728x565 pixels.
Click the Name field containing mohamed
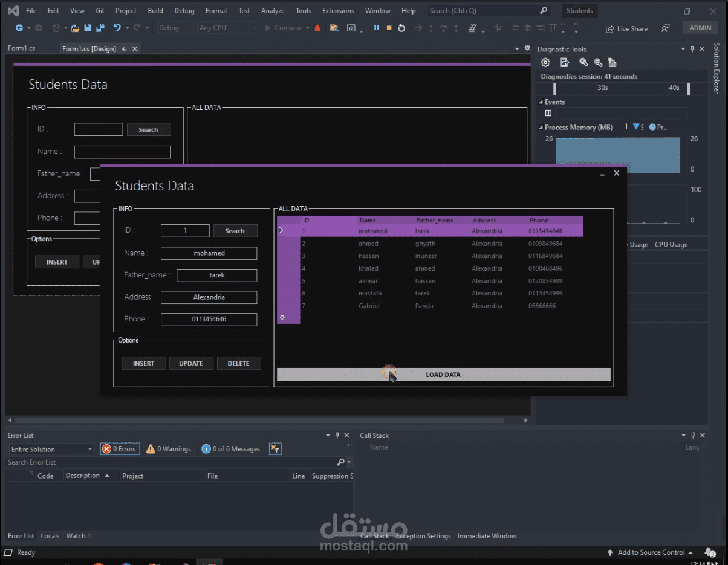[209, 253]
